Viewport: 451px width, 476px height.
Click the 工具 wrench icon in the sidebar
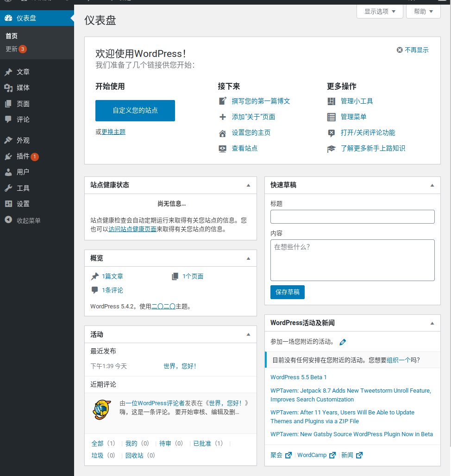point(8,188)
